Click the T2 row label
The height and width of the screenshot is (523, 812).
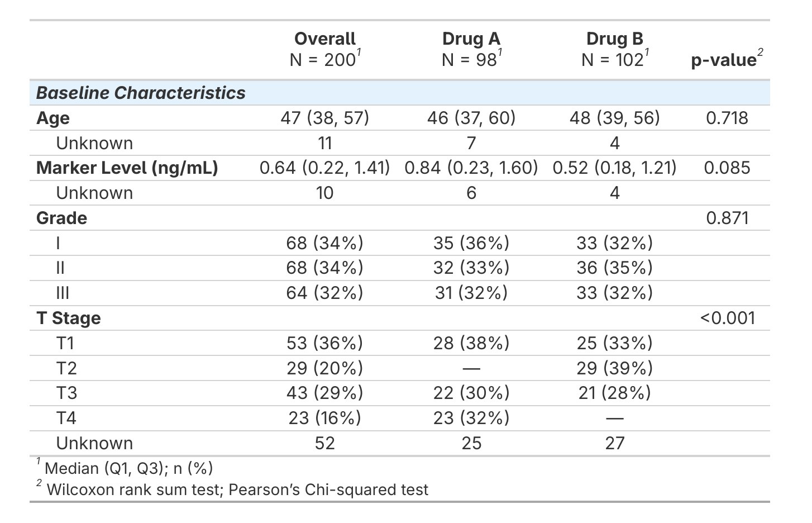pos(66,368)
